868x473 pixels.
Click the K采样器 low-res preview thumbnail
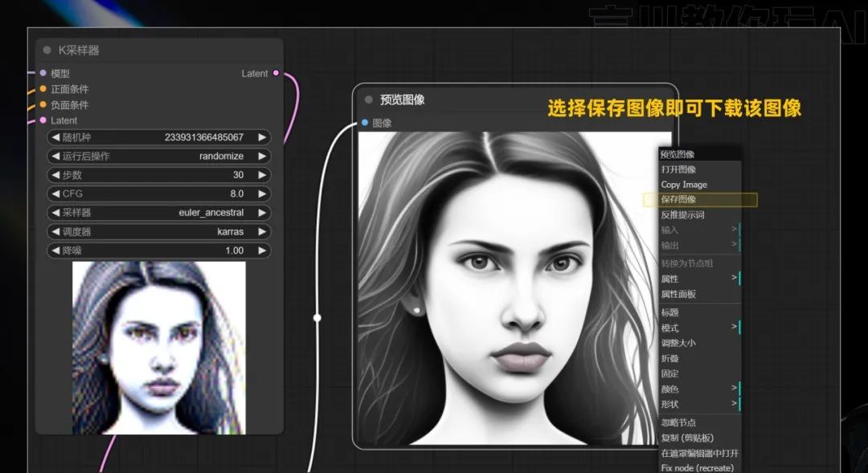pyautogui.click(x=159, y=348)
